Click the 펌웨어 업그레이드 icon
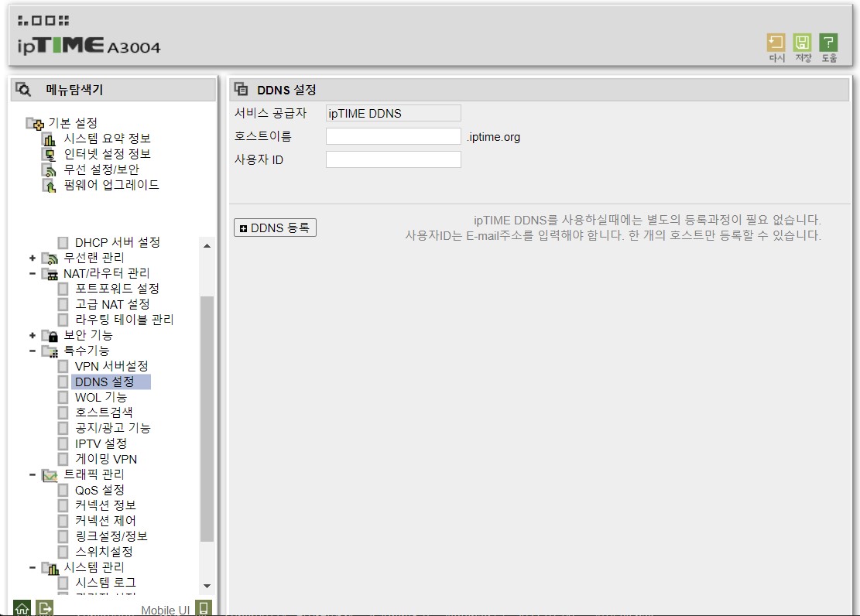Screen dimensions: 860x616 tap(50, 186)
